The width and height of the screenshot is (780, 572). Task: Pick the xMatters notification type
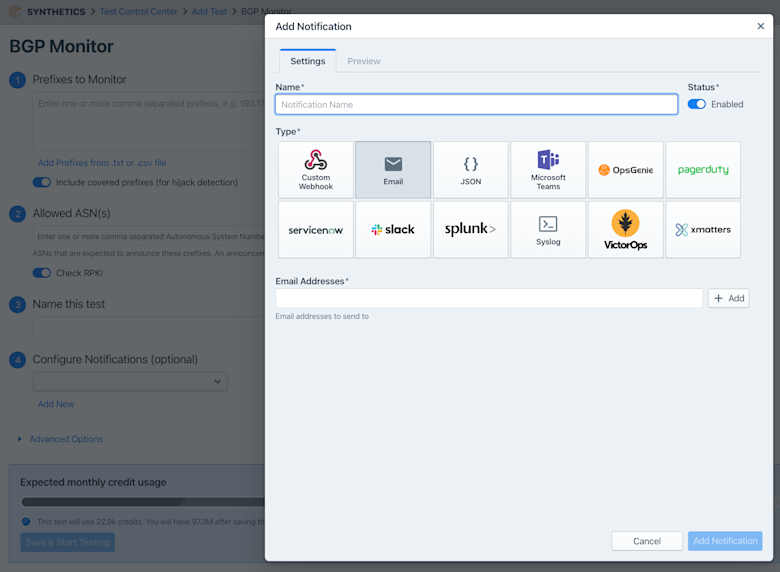coord(703,229)
